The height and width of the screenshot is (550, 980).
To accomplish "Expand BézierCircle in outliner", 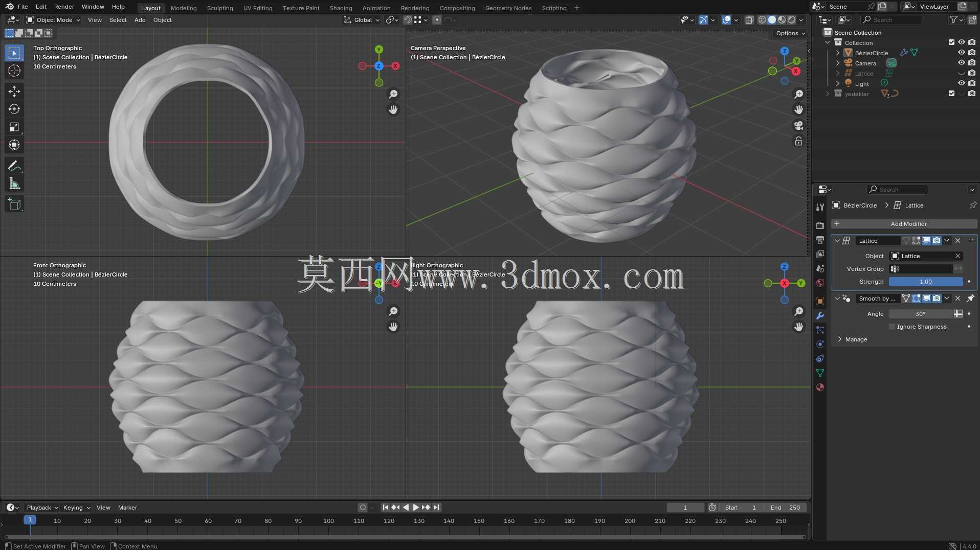I will 837,53.
